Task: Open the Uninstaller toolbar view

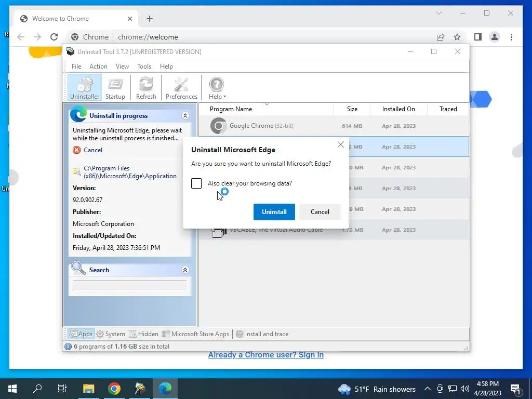Action: [x=85, y=88]
